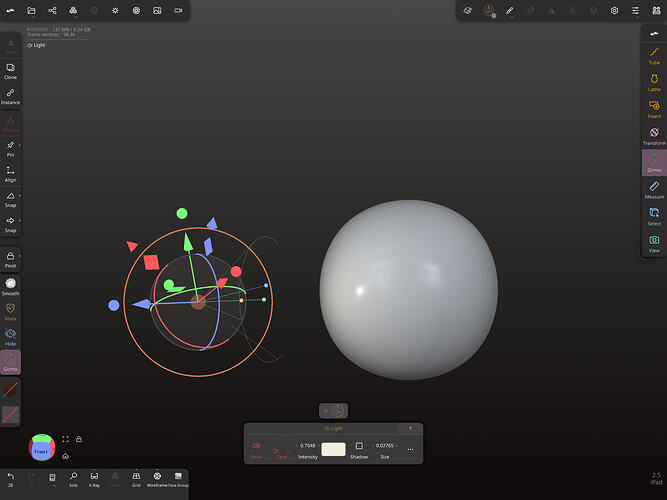Expand Pin options arrow
Screen dimensions: 667x500
point(20,146)
